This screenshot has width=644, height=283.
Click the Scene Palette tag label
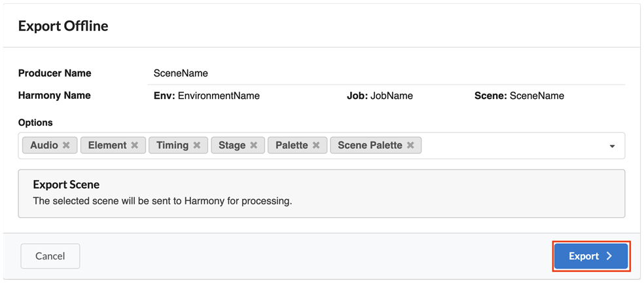point(370,145)
